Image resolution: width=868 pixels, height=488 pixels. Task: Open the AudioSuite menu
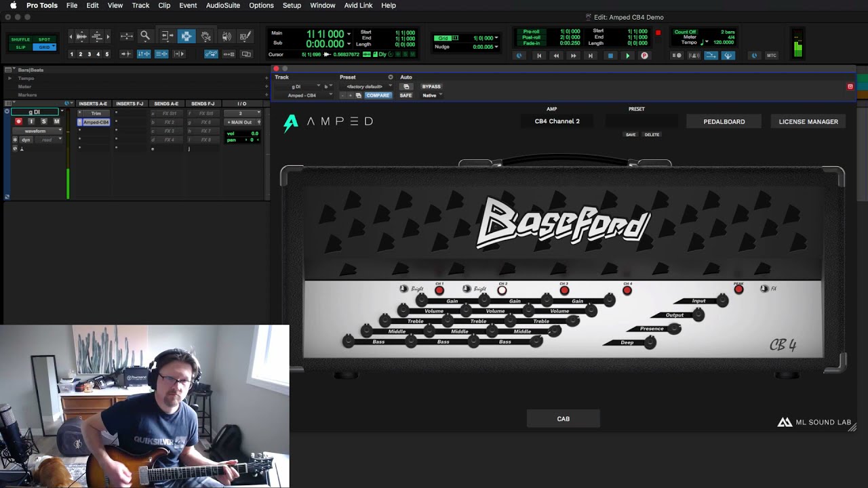click(223, 5)
